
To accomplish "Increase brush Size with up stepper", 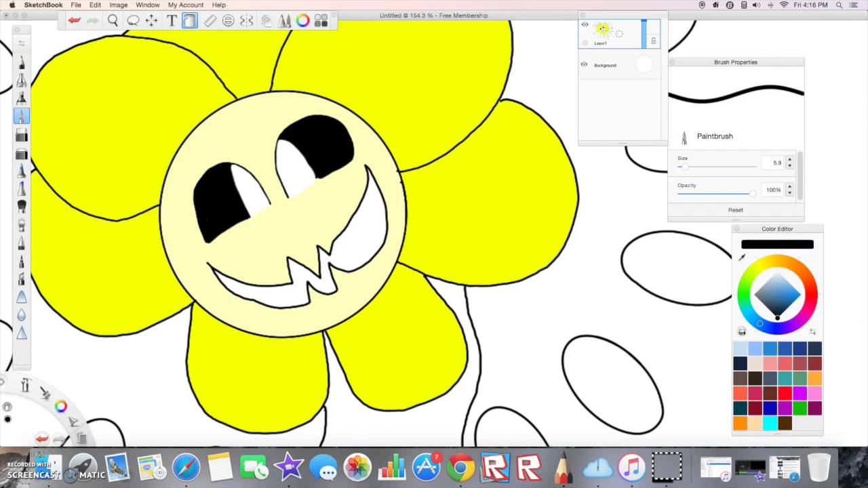I will click(x=789, y=160).
